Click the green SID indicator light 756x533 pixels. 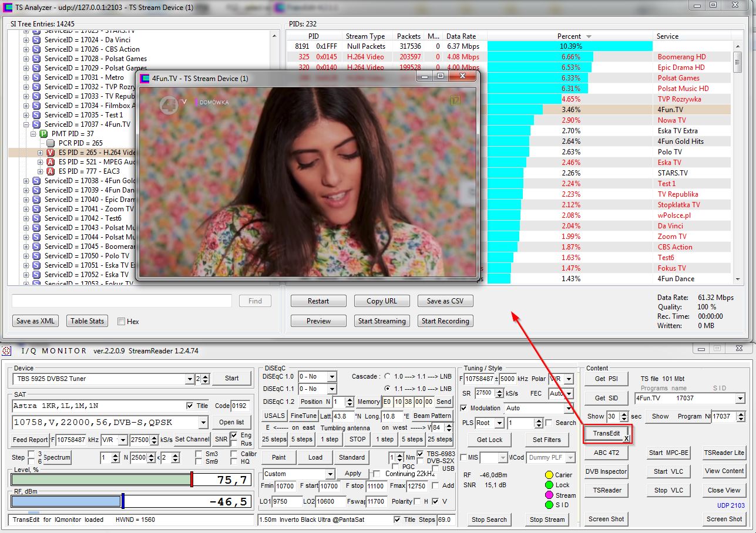(x=549, y=505)
